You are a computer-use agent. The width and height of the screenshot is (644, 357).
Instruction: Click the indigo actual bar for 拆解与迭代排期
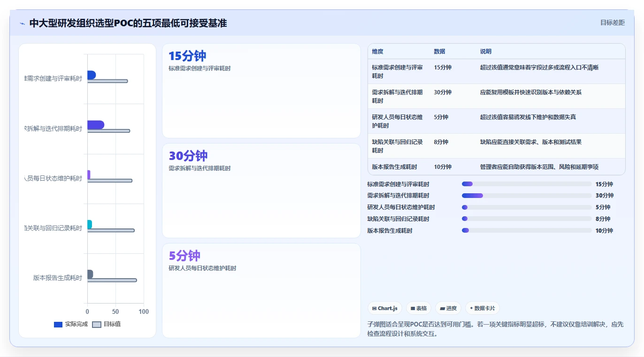(x=96, y=125)
